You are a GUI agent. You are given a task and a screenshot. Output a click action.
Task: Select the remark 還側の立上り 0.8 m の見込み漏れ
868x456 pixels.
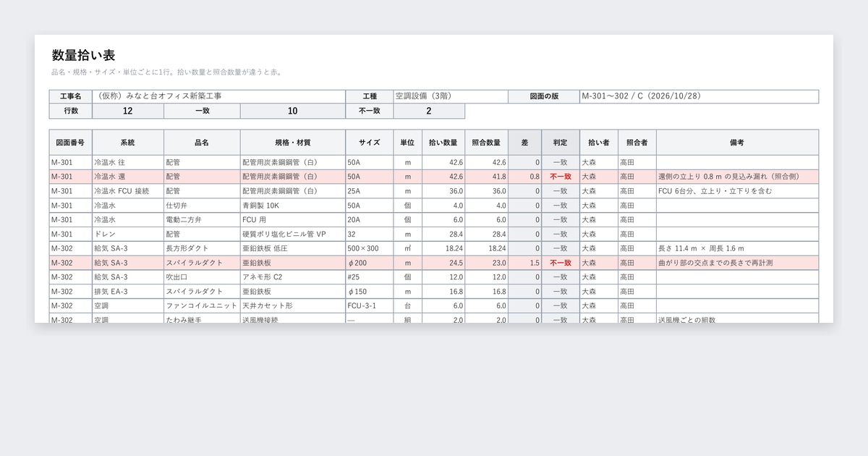(738, 177)
